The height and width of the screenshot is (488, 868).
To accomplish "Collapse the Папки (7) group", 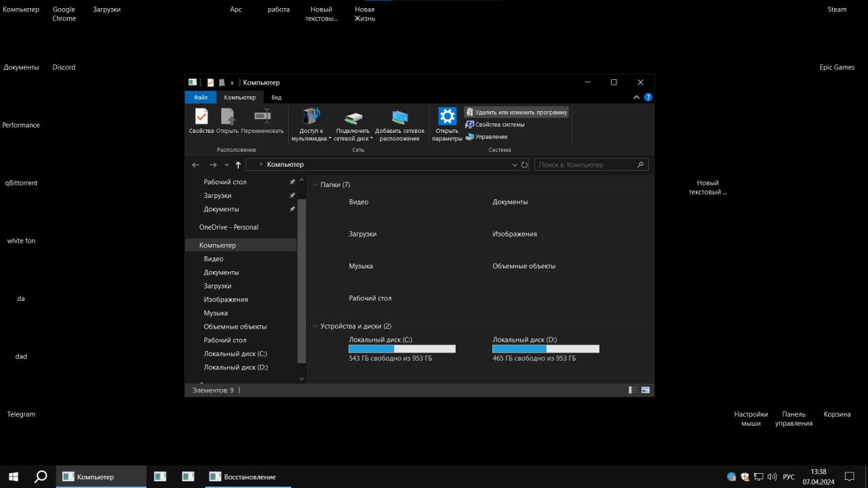I will click(315, 184).
